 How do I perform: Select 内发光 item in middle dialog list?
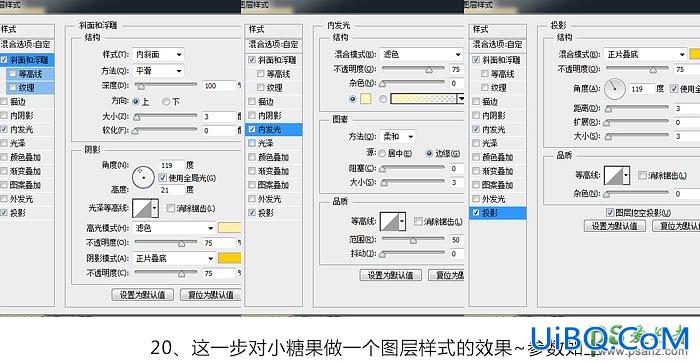274,129
